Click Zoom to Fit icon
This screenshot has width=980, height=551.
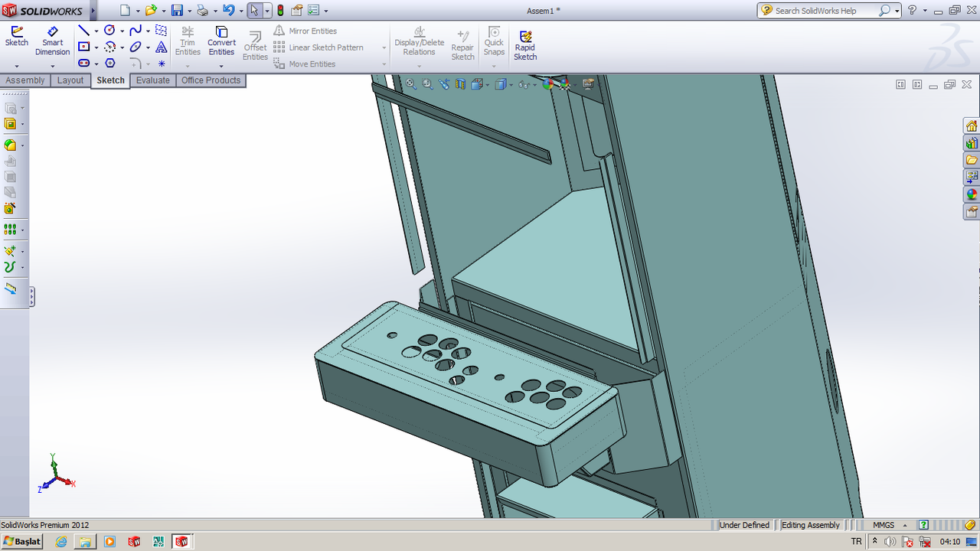(411, 84)
